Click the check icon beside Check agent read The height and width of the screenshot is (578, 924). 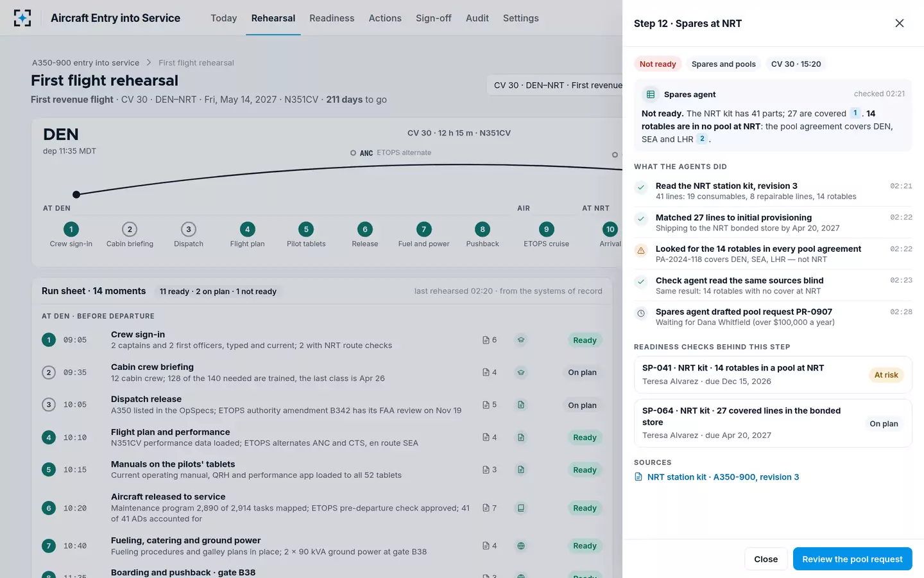[641, 281]
